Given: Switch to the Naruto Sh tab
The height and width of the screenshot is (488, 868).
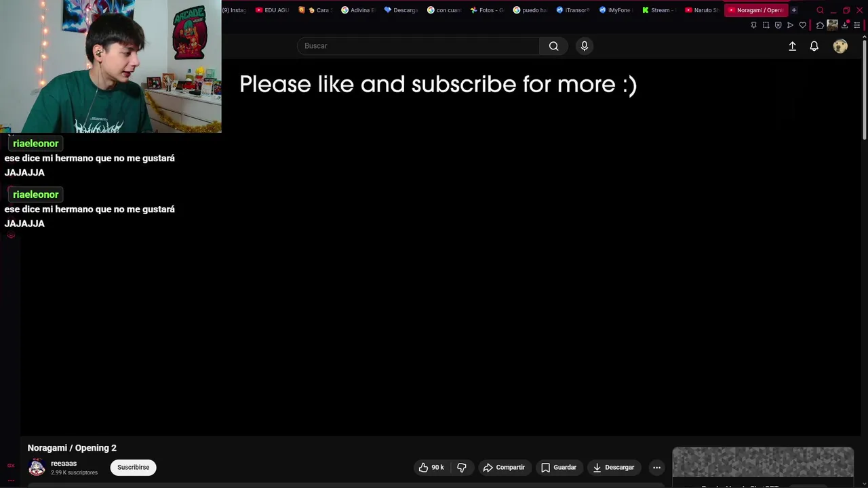Looking at the screenshot, I should (x=701, y=10).
